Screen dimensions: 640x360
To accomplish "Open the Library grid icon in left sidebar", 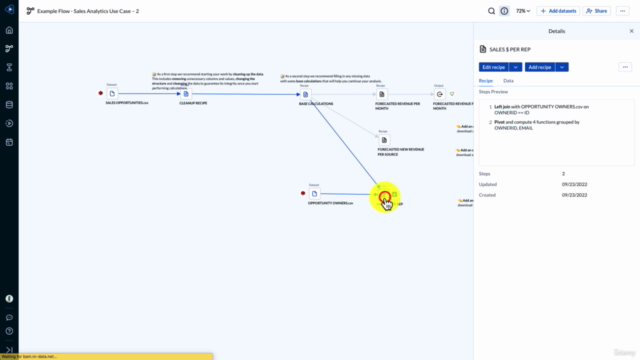I will tap(9, 86).
